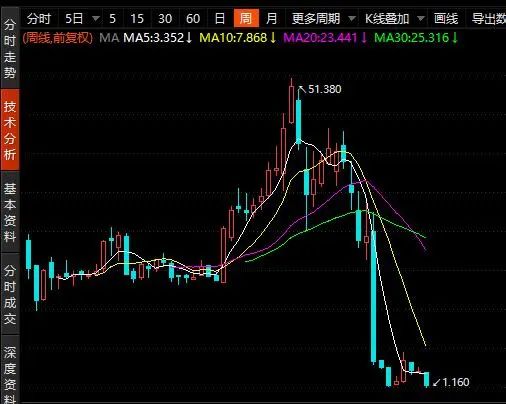The height and width of the screenshot is (404, 506).
Task: Expand the dropdown arrow beside 5日
Action: [x=96, y=19]
